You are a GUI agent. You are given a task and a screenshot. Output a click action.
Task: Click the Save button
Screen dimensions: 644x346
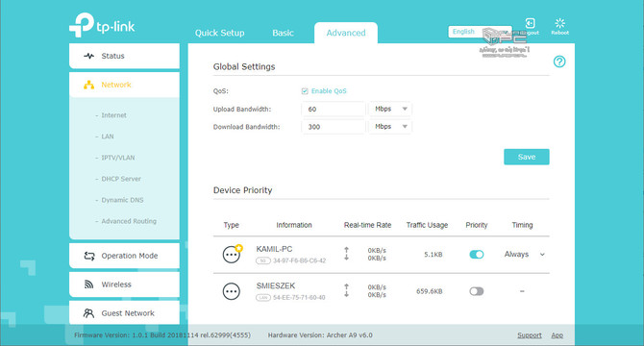(x=527, y=157)
